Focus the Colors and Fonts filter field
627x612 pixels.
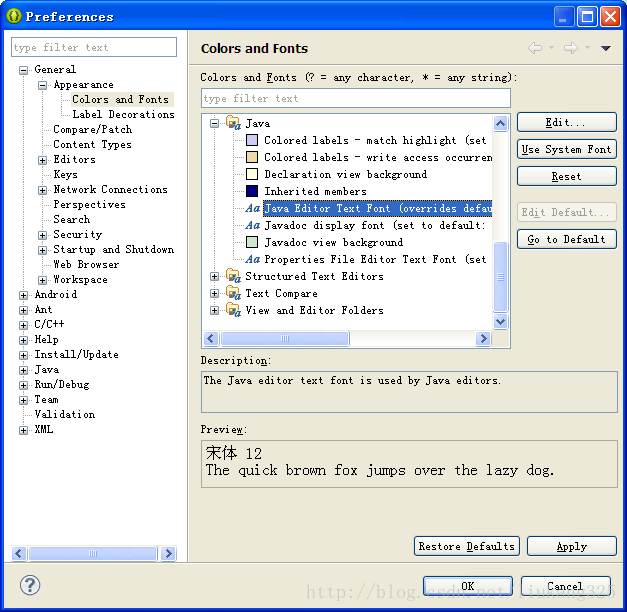356,98
